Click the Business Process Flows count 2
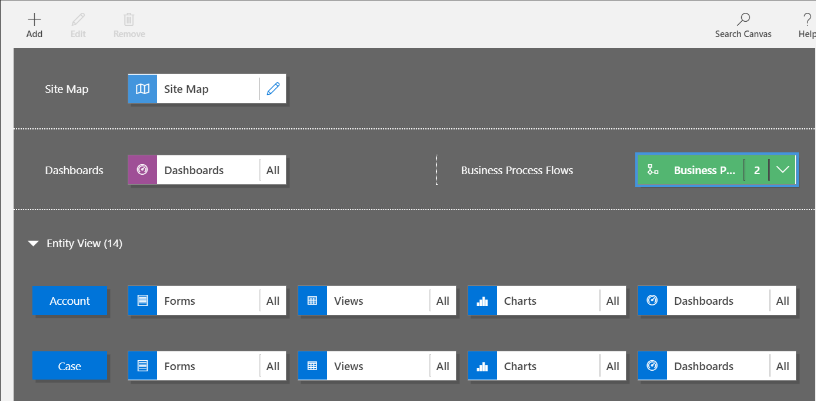The height and width of the screenshot is (401, 816). (x=757, y=170)
